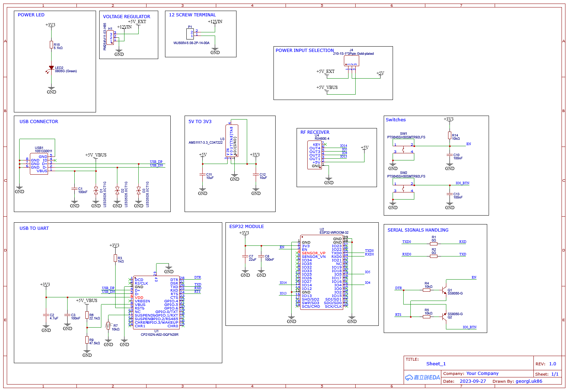Select the R1 0Ω resistor
The height and width of the screenshot is (392, 569).
pos(434,244)
